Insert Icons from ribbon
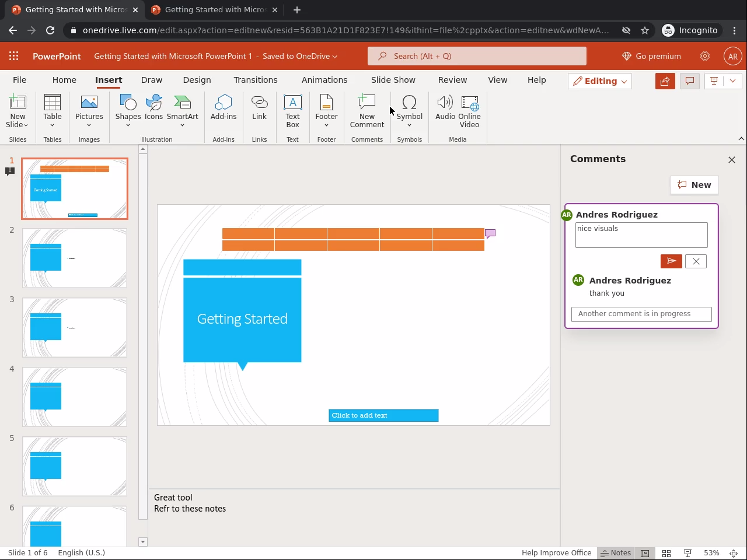The height and width of the screenshot is (560, 747). tap(154, 107)
